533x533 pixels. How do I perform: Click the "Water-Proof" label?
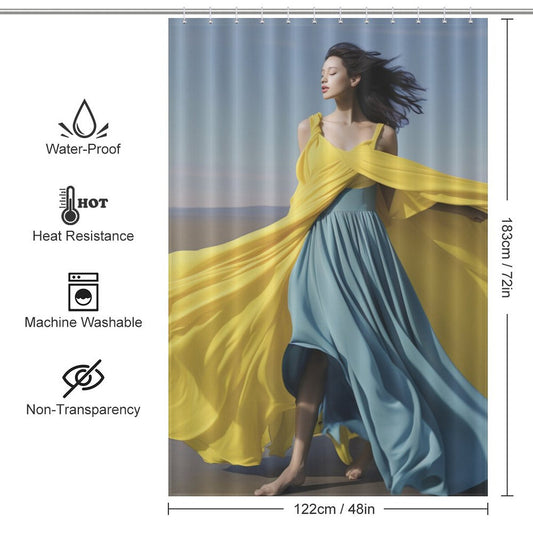coord(83,149)
